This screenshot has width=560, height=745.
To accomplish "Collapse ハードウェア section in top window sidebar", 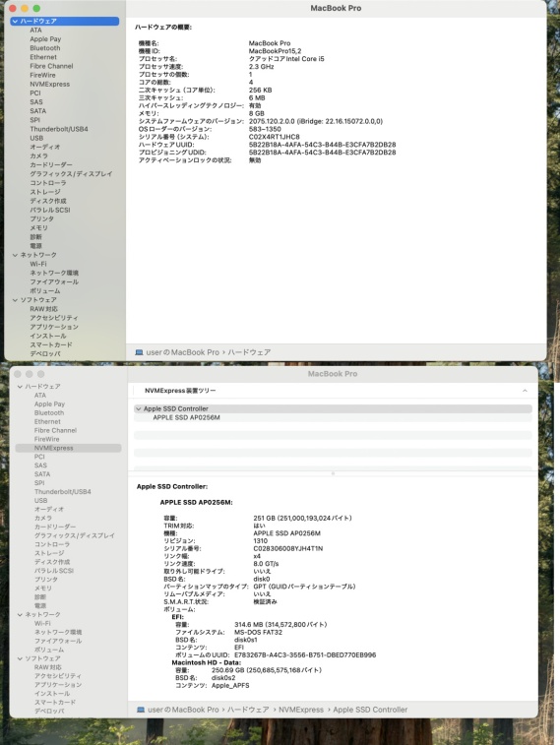I will click(x=15, y=21).
